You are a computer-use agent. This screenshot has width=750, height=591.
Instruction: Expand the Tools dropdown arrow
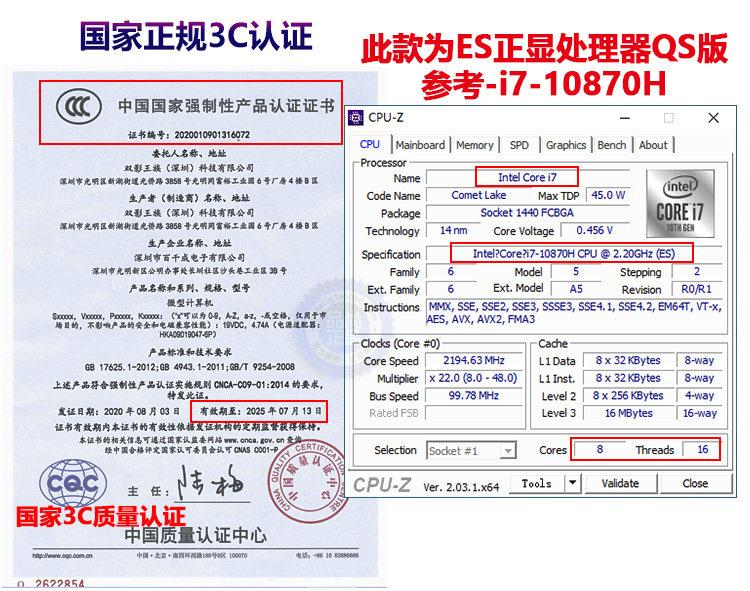click(572, 483)
